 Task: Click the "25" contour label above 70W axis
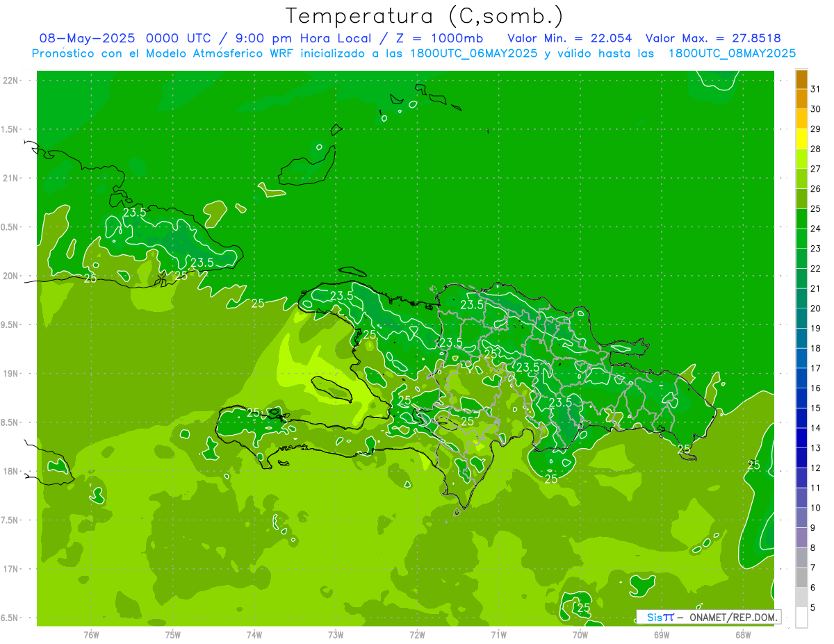[583, 608]
